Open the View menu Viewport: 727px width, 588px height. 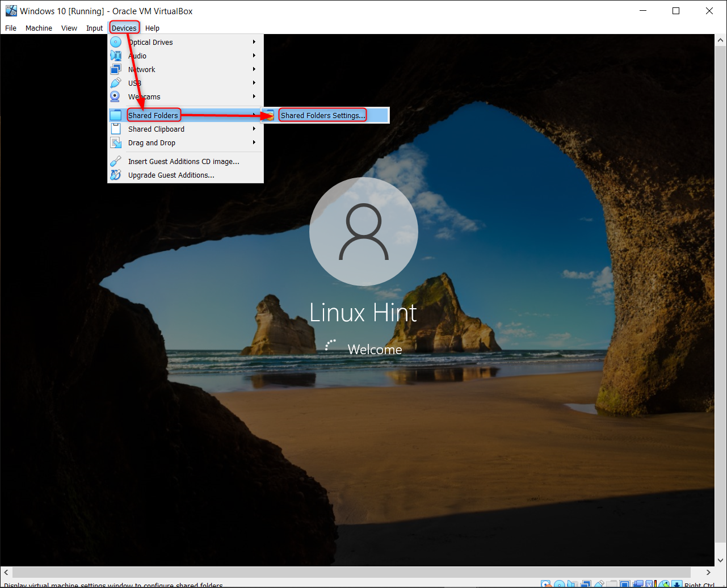[x=69, y=28]
